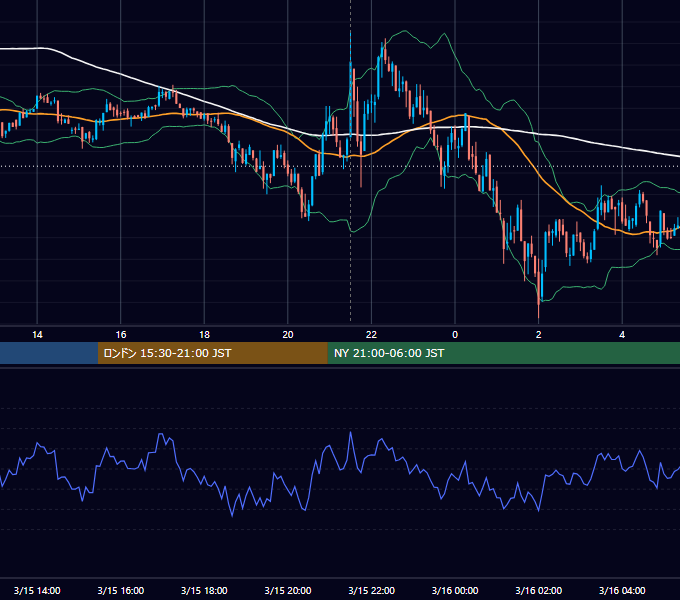This screenshot has width=680, height=600.
Task: Click hour label 2 on price chart axis
Action: 539,335
